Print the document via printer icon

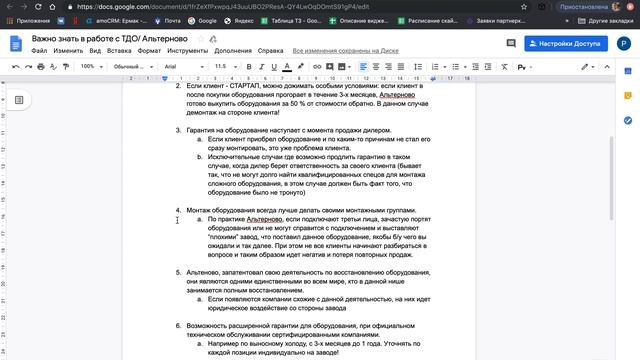click(x=41, y=67)
